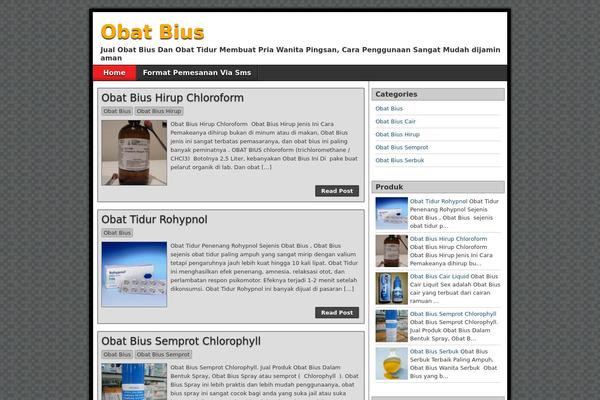Image resolution: width=600 pixels, height=400 pixels.
Task: Open the Home menu tab
Action: pos(114,73)
